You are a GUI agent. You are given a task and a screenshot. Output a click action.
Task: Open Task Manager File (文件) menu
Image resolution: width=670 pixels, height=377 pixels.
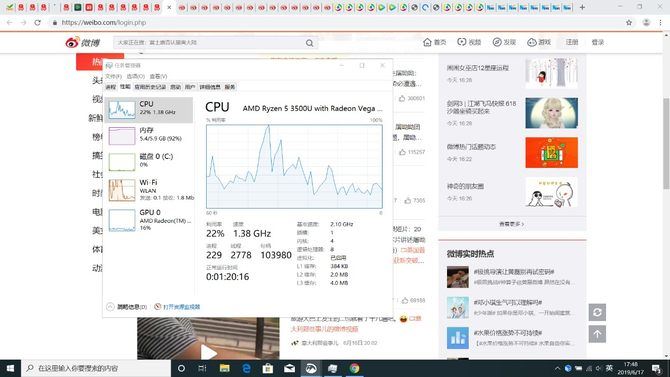click(x=113, y=76)
